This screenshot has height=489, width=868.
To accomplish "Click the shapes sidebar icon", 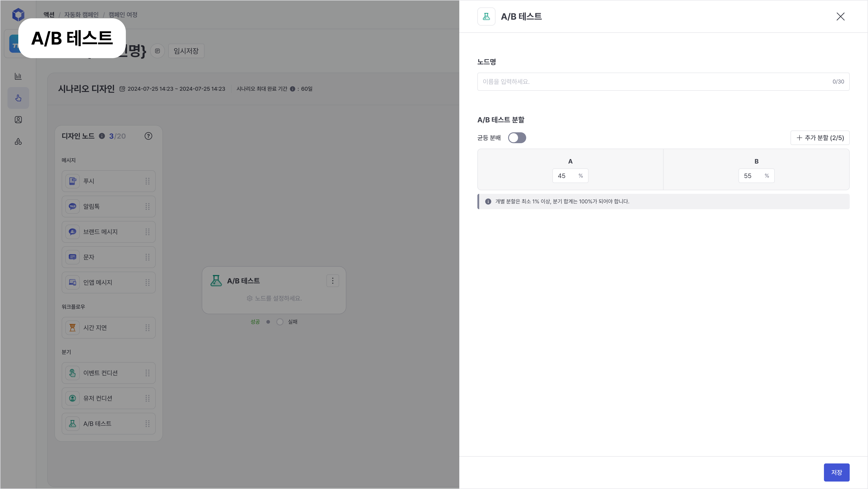I will (18, 142).
